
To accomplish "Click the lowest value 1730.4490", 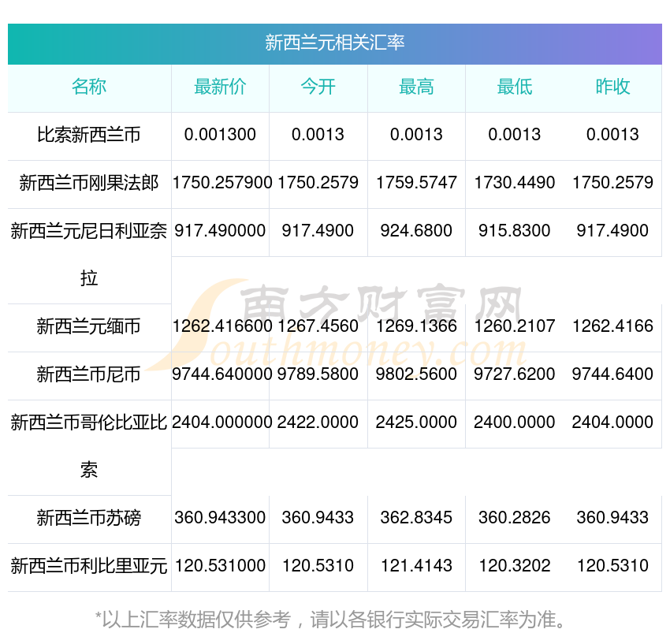I will point(515,182).
